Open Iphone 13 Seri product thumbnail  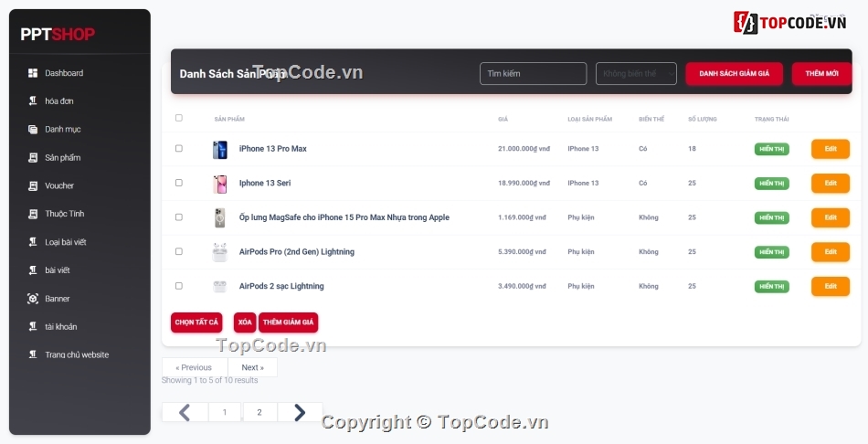pyautogui.click(x=220, y=184)
